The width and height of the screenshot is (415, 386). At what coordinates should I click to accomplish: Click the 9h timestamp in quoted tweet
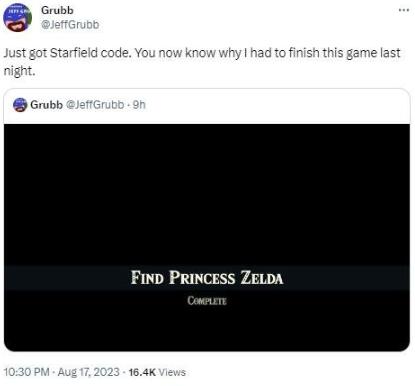tap(139, 105)
